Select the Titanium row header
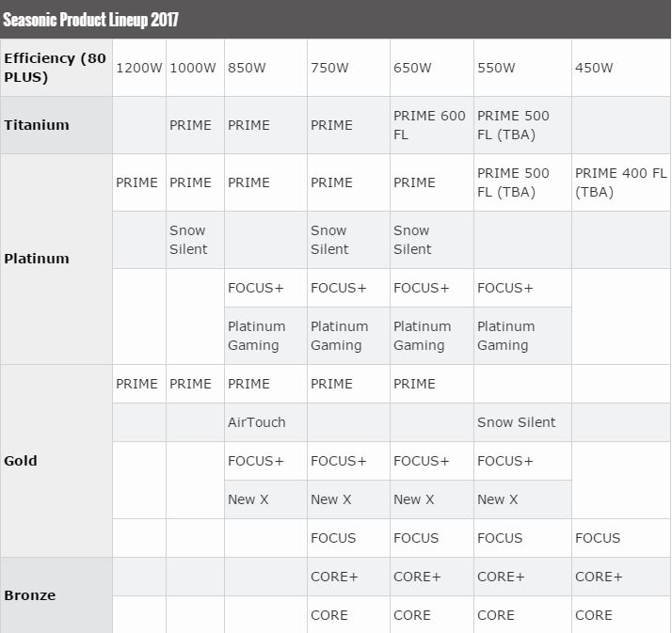This screenshot has height=633, width=672. pyautogui.click(x=37, y=125)
